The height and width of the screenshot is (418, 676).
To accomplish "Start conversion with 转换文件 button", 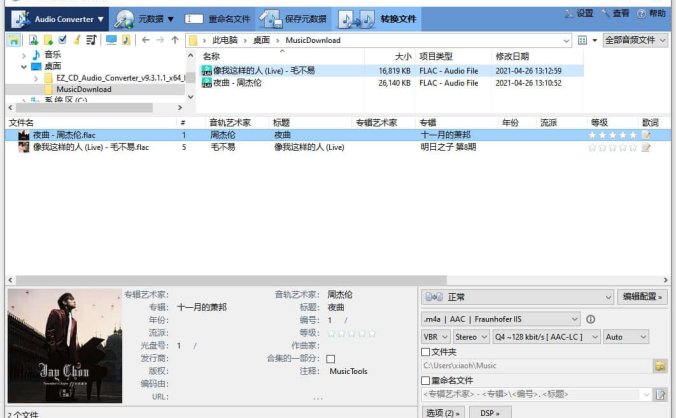I will (378, 19).
